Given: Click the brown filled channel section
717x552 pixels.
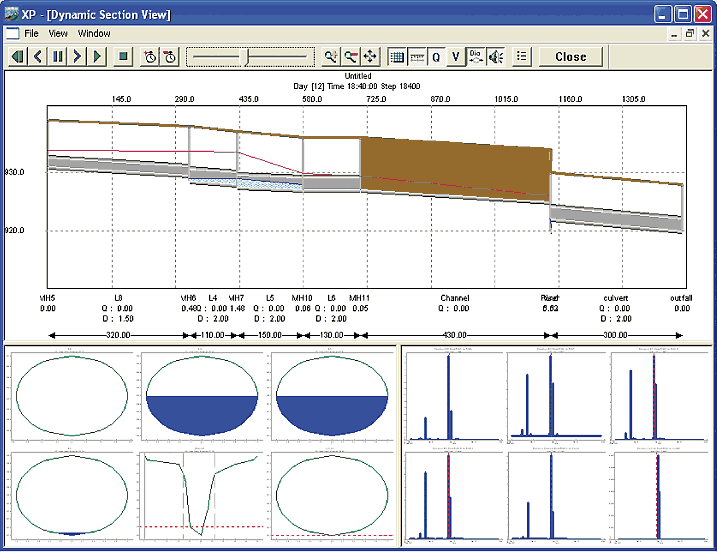Looking at the screenshot, I should click(455, 169).
